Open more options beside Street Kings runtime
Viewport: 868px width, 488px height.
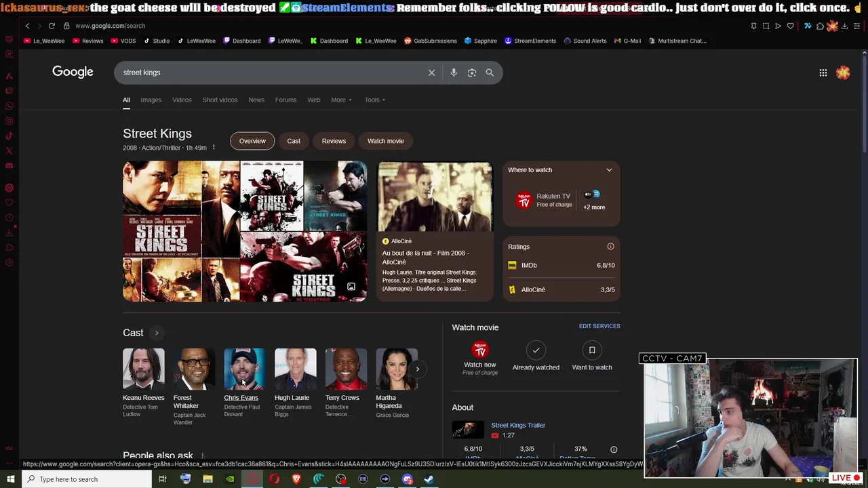[x=214, y=148]
